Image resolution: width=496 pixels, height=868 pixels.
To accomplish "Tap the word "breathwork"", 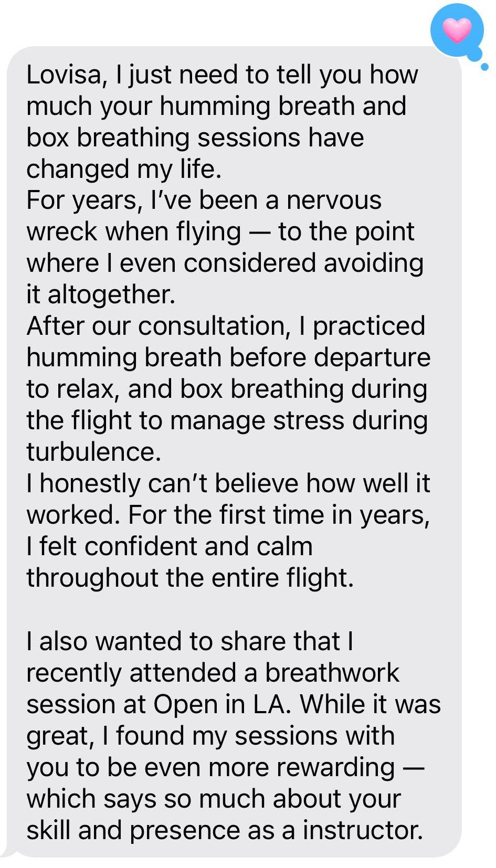I will (332, 673).
